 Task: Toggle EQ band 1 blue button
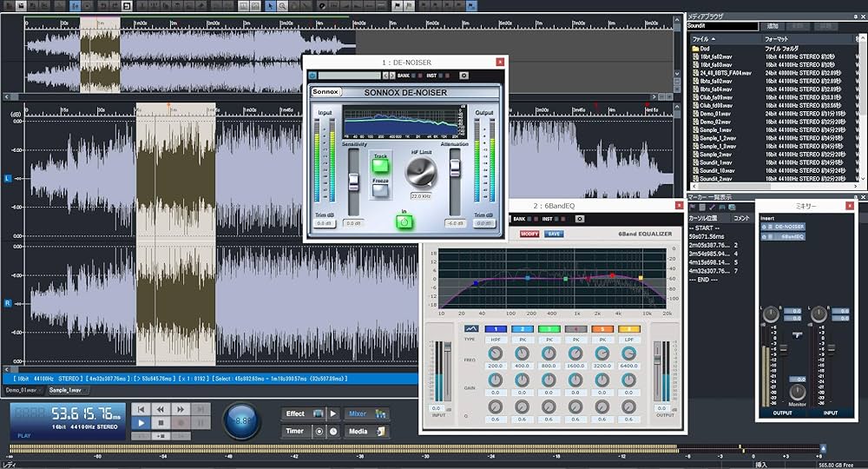tap(496, 329)
